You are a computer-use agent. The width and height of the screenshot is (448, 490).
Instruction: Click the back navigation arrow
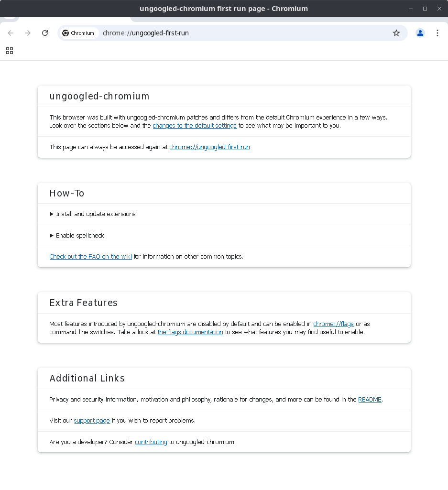pyautogui.click(x=11, y=33)
